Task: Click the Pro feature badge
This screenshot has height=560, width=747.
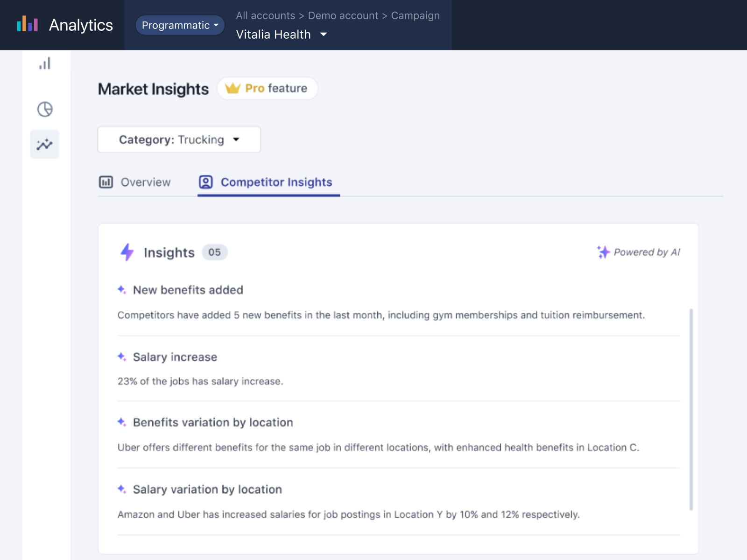Action: pos(268,88)
